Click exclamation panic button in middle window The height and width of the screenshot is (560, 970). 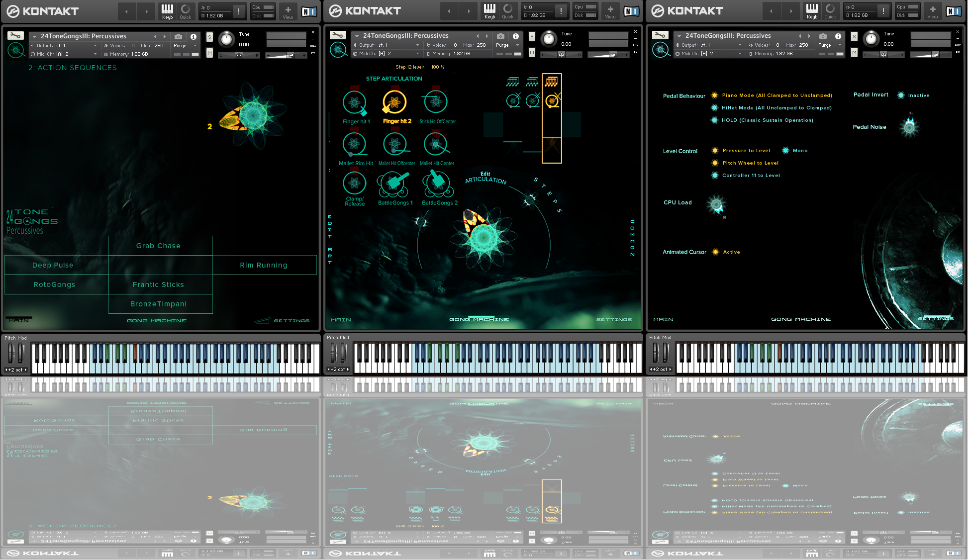(x=561, y=10)
